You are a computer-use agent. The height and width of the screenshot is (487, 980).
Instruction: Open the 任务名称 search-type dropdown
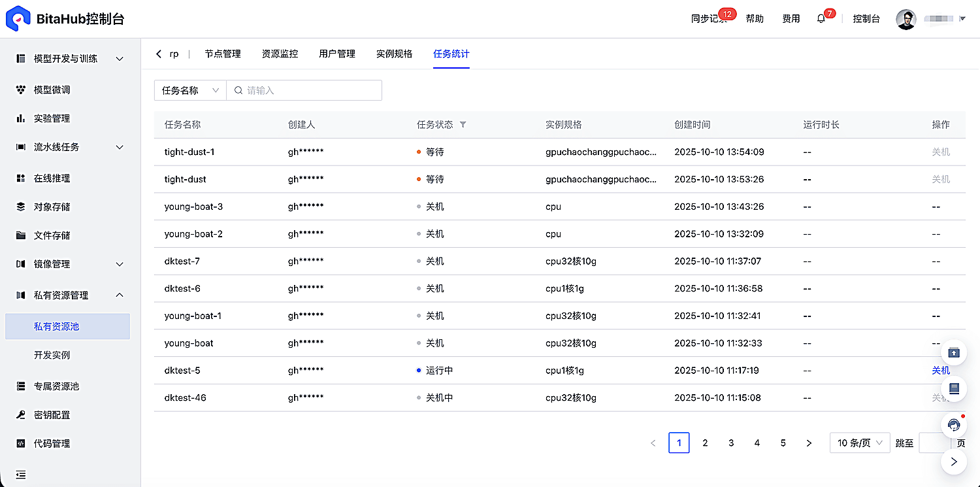190,90
